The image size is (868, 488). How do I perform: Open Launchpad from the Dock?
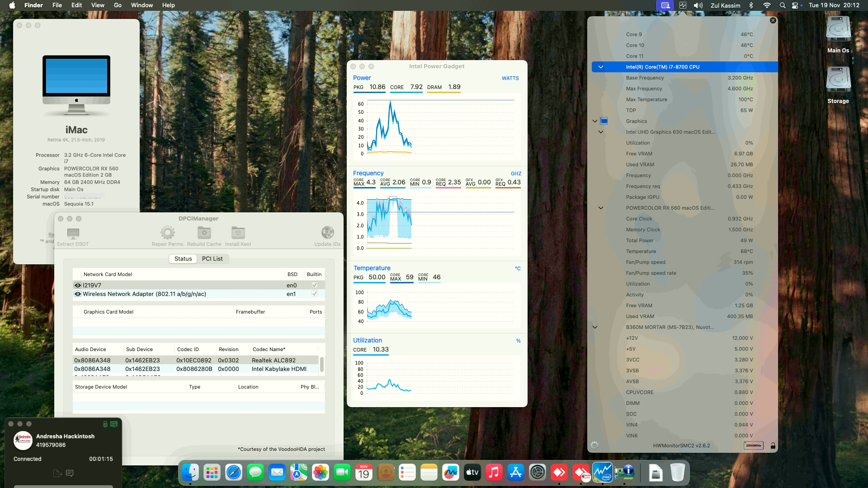(212, 472)
